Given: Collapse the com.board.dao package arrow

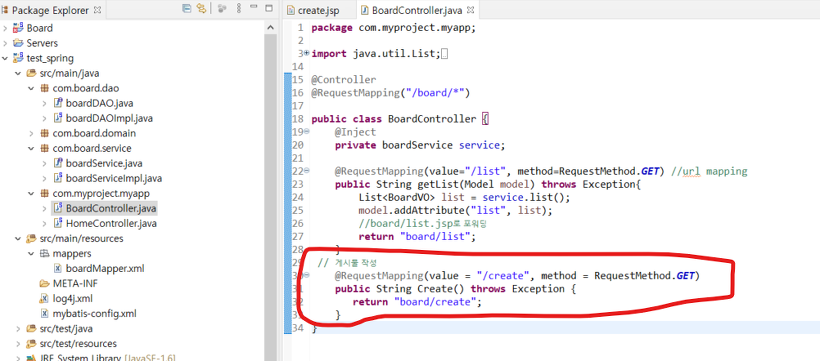Looking at the screenshot, I should click(31, 88).
